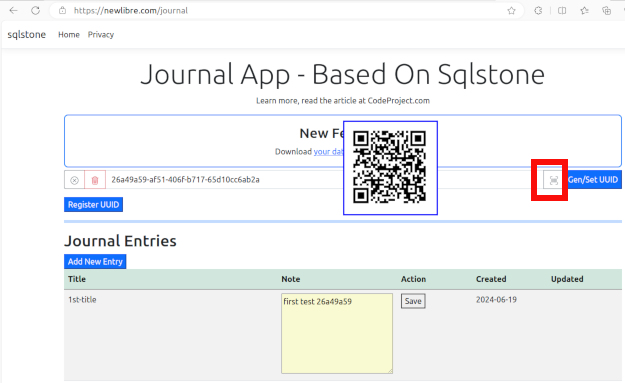The width and height of the screenshot is (625, 383).
Task: Reload the page with the refresh icon
Action: click(35, 11)
